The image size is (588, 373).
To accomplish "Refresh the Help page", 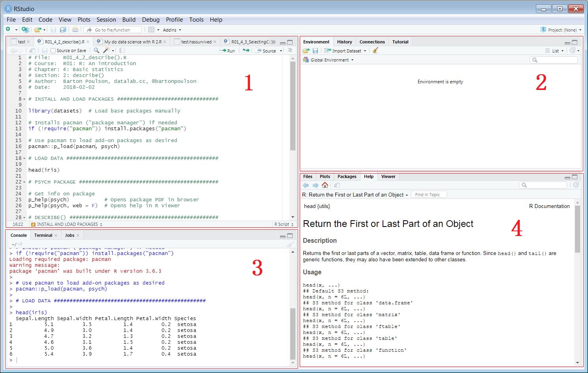I will point(576,185).
